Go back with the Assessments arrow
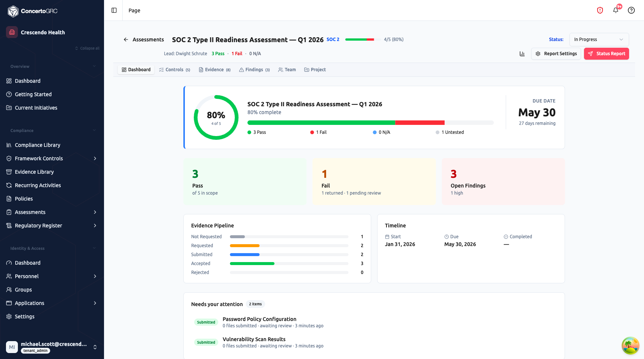644x359 pixels. (126, 40)
